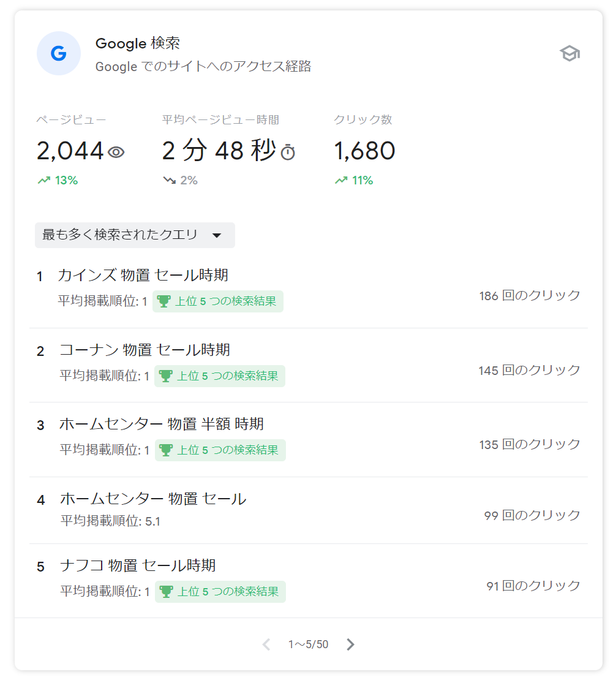The height and width of the screenshot is (680, 616).
Task: Click the Google 検索 card title
Action: tap(137, 43)
